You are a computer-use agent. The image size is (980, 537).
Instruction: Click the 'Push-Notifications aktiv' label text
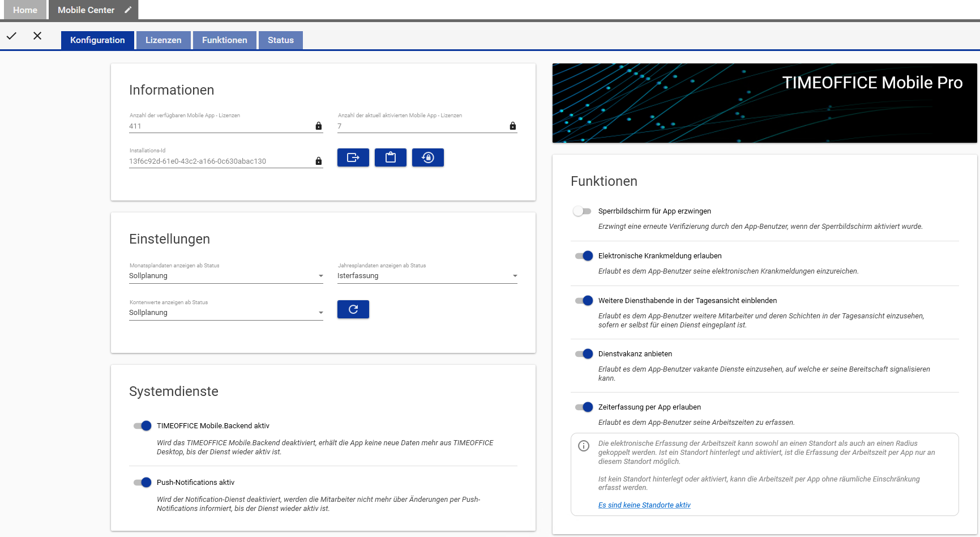click(x=195, y=483)
